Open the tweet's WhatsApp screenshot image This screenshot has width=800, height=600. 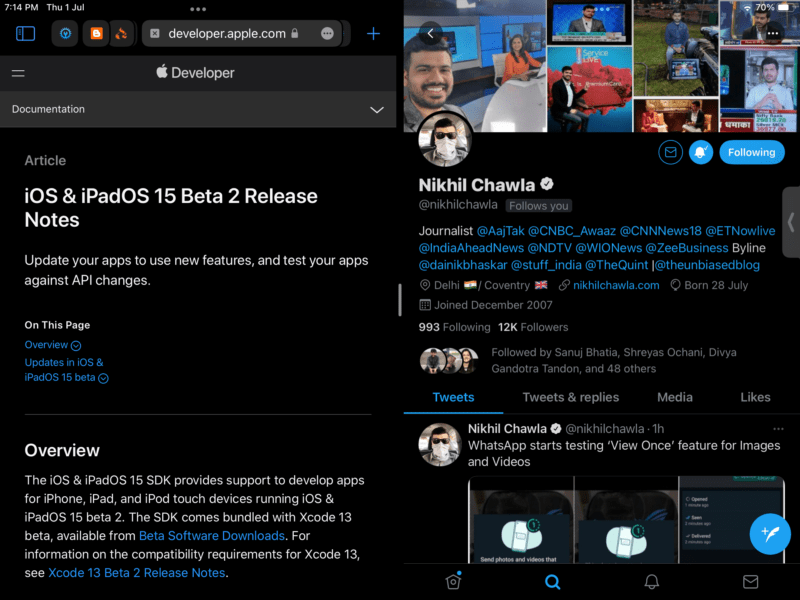[x=626, y=520]
